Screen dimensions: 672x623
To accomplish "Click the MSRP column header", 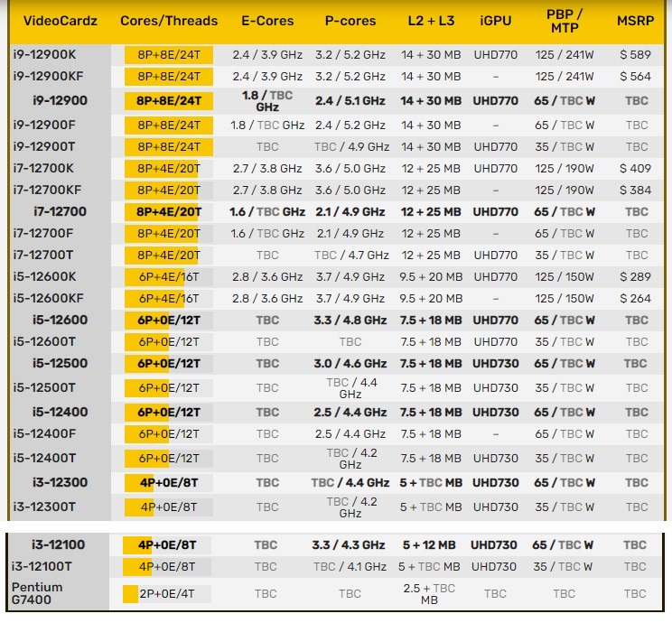I will click(x=636, y=21).
